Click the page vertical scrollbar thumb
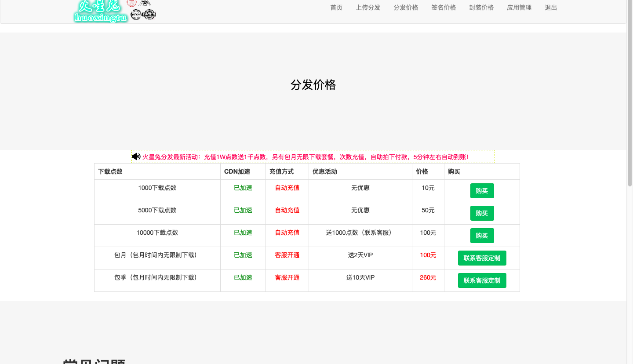Screen dimensions: 633x364 (629, 92)
